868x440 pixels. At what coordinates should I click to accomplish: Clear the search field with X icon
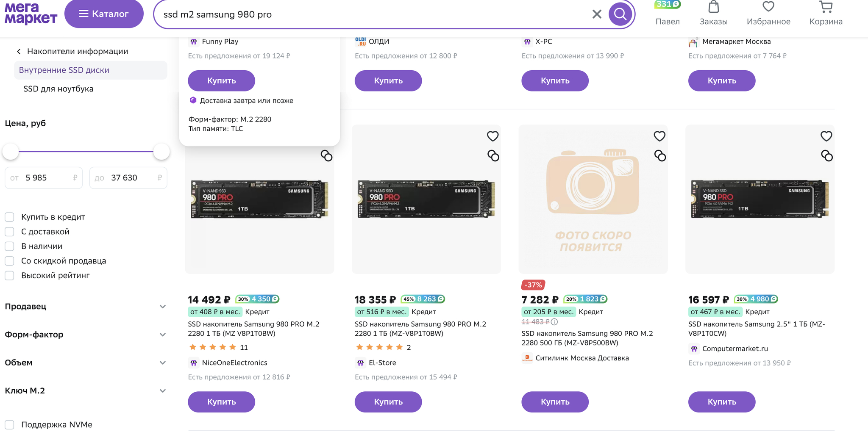pyautogui.click(x=597, y=14)
